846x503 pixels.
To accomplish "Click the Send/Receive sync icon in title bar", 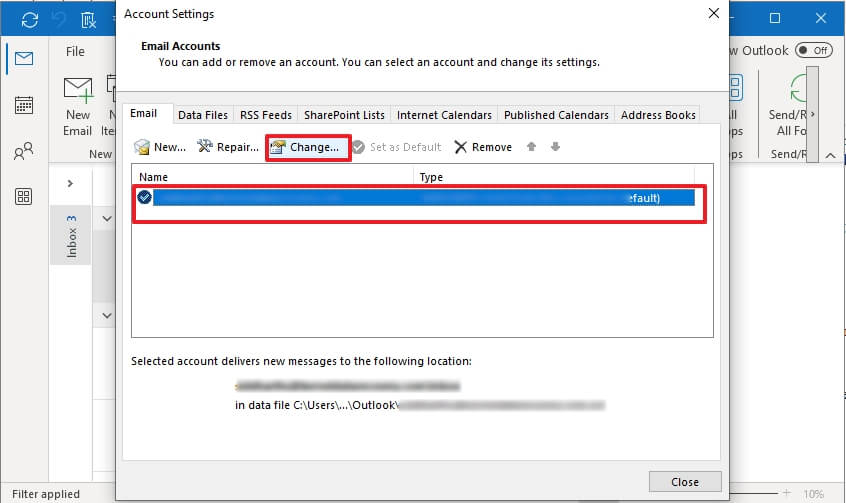I will (x=30, y=20).
